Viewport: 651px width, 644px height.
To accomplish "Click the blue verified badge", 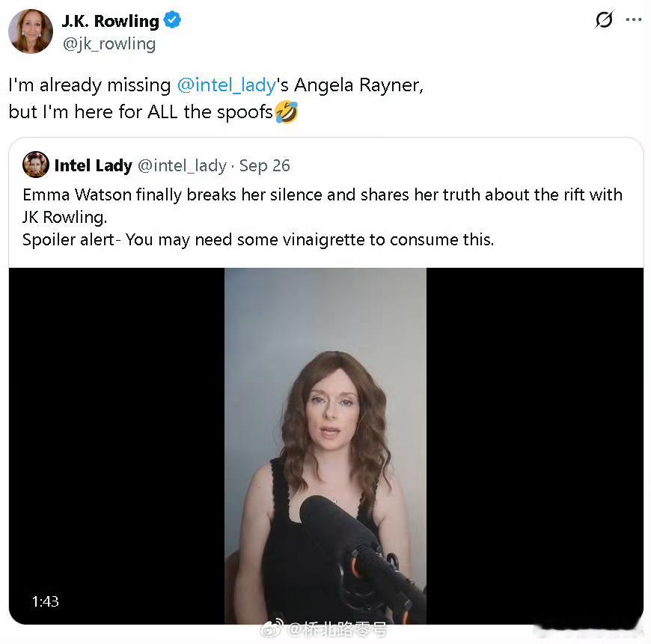I will 172,20.
